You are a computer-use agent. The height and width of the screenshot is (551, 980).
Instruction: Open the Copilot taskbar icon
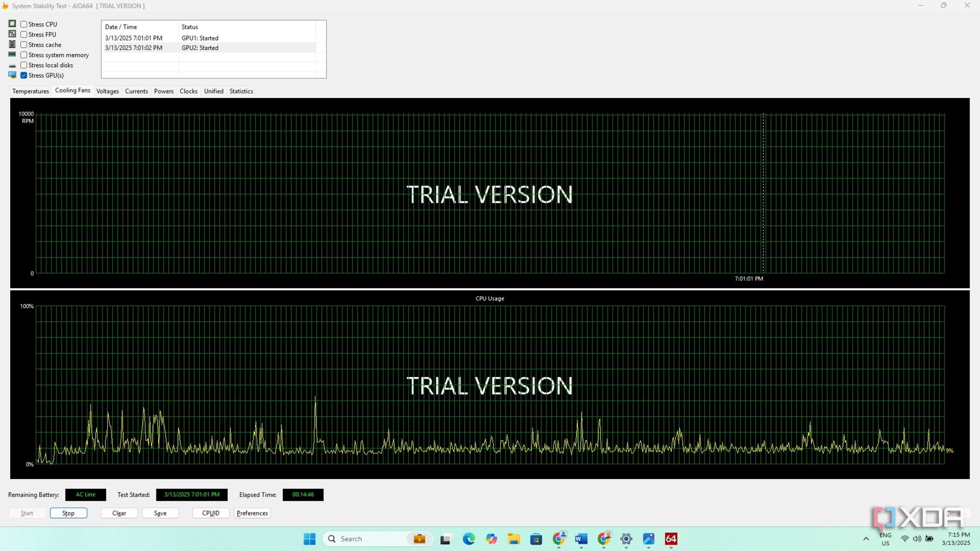tap(491, 539)
